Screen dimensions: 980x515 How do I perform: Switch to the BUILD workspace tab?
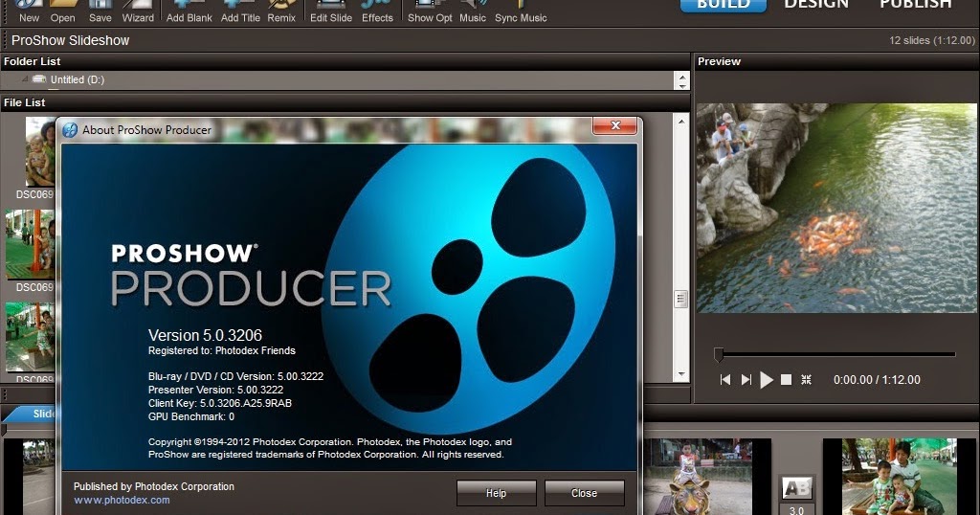(x=724, y=5)
